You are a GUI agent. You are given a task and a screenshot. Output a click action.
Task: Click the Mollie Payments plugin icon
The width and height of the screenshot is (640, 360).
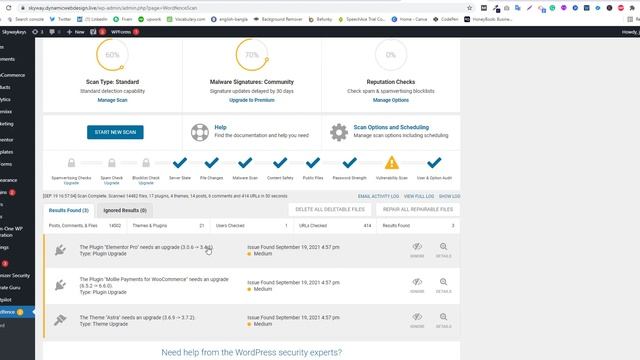tap(60, 285)
